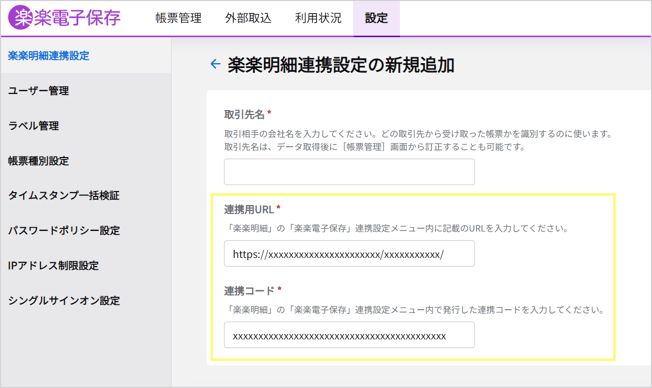This screenshot has width=652, height=388.
Task: Click the 連携用URL input field
Action: coord(349,253)
